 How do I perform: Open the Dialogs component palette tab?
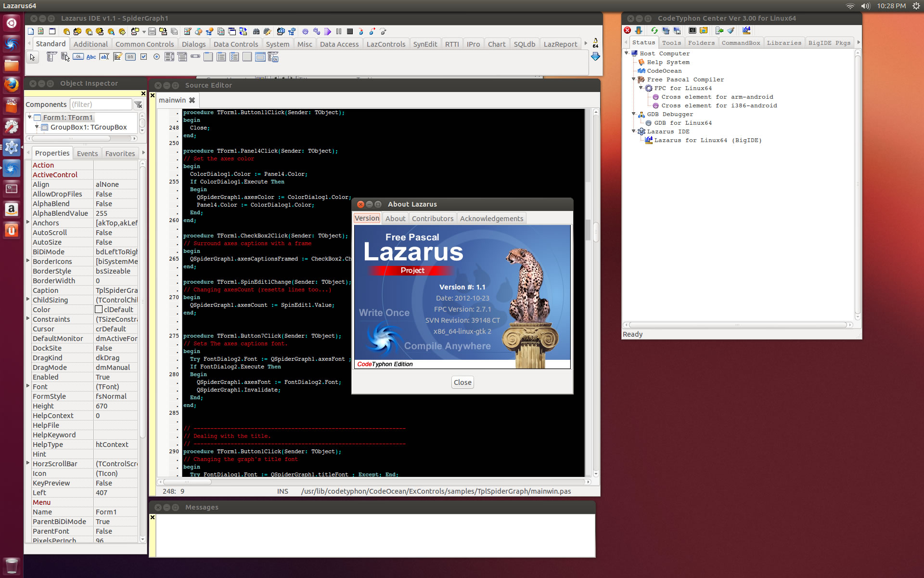pyautogui.click(x=194, y=44)
